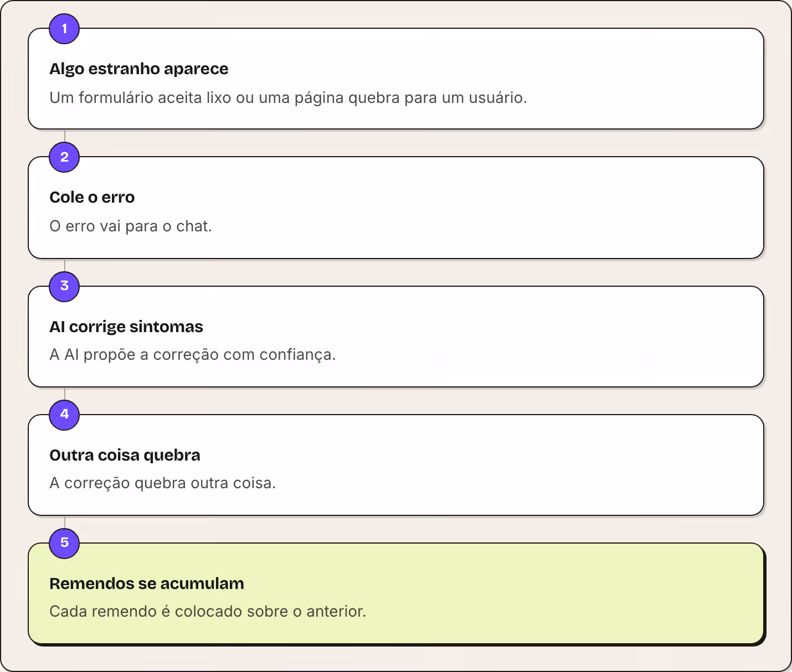
Task: Select the text "Um formulário aceita lixo ou uma página quebra"
Action: [x=225, y=98]
